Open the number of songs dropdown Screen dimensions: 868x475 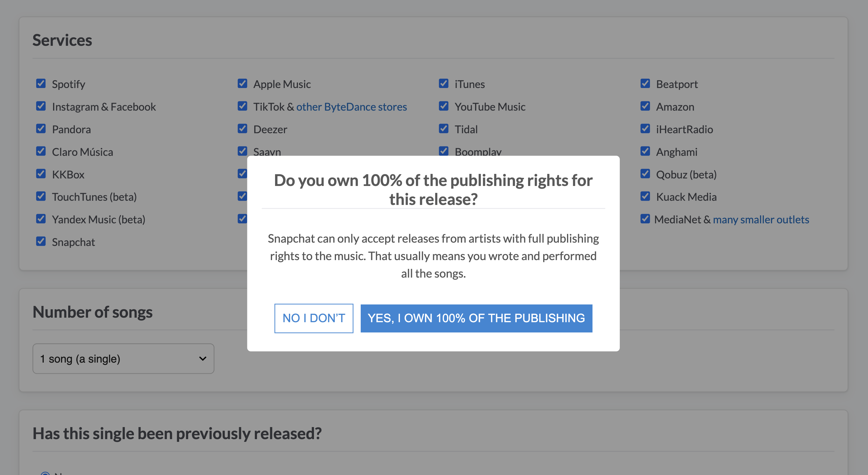(x=123, y=359)
